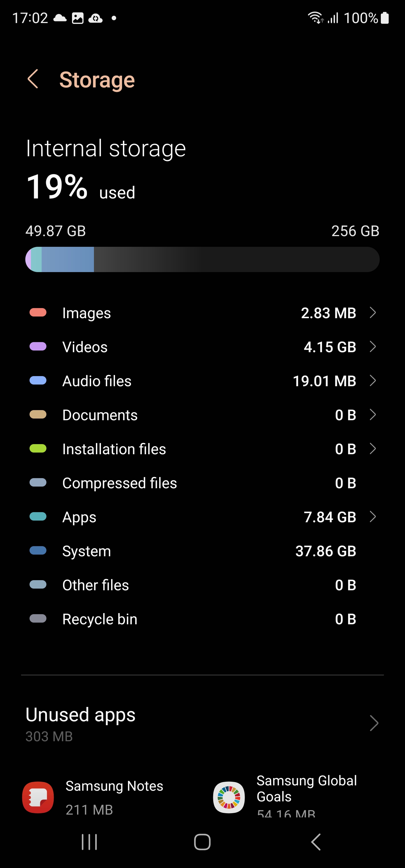The height and width of the screenshot is (868, 405).
Task: Expand Images category using its chevron
Action: tap(373, 313)
